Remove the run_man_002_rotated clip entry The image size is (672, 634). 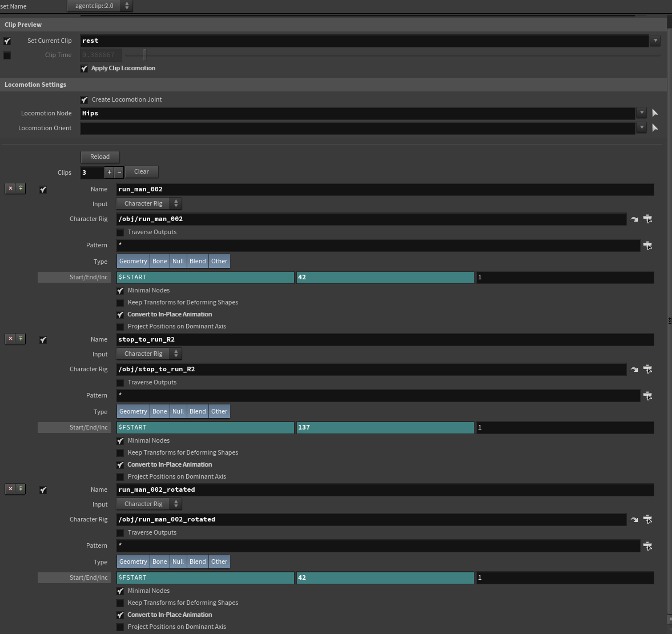coord(10,489)
